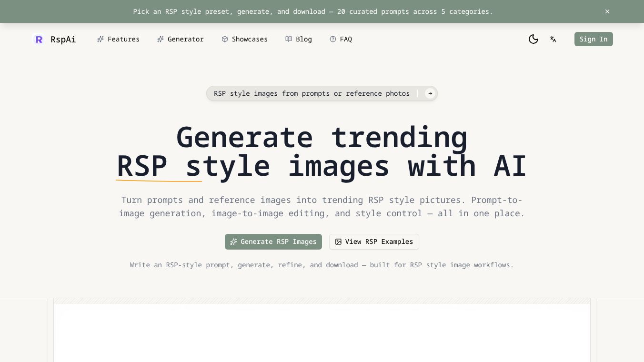Open the Generator nav item
This screenshot has height=362, width=644.
pyautogui.click(x=181, y=39)
